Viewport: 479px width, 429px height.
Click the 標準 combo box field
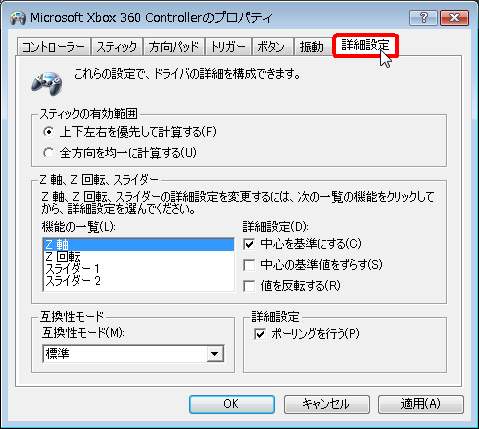tap(133, 354)
